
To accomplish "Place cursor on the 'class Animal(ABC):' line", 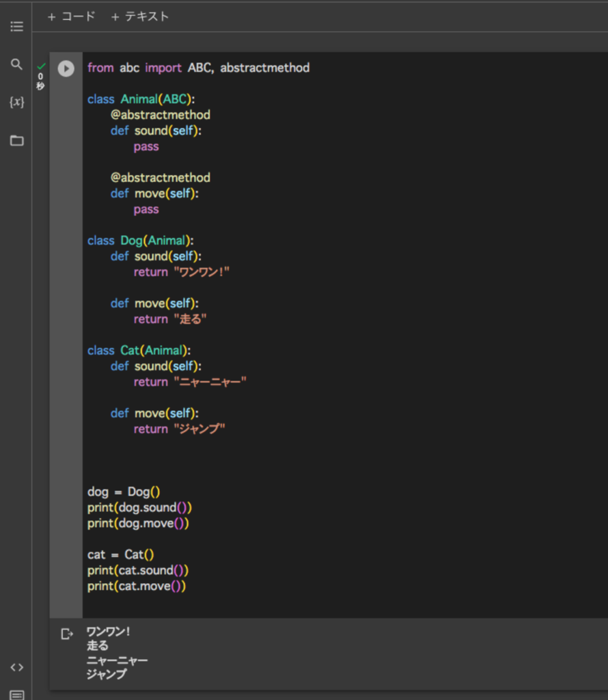I will click(141, 99).
